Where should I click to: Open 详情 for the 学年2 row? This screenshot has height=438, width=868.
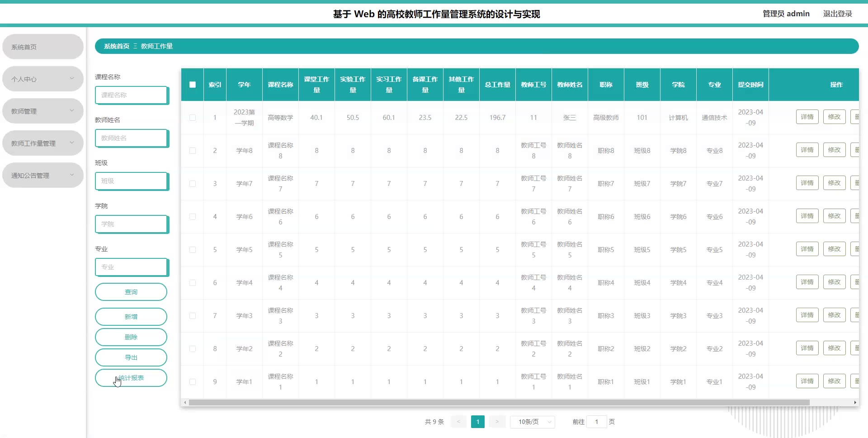(x=807, y=348)
